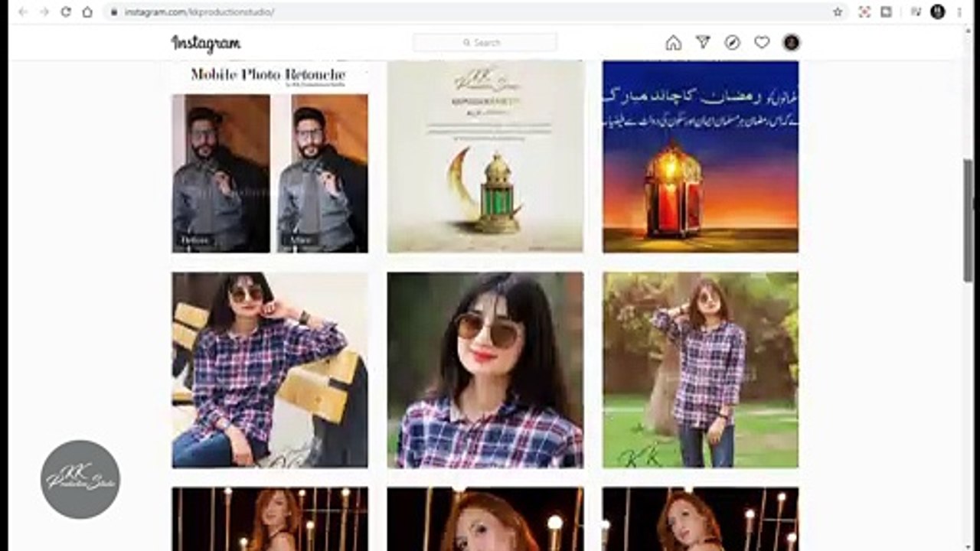Open the post of woman sitting on bench
The width and height of the screenshot is (980, 551).
(x=269, y=370)
